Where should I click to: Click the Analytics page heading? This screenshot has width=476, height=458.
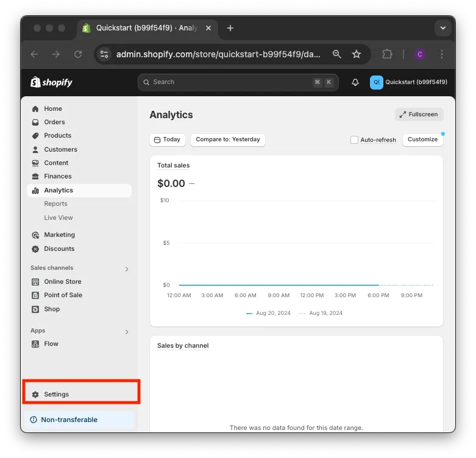pos(171,114)
